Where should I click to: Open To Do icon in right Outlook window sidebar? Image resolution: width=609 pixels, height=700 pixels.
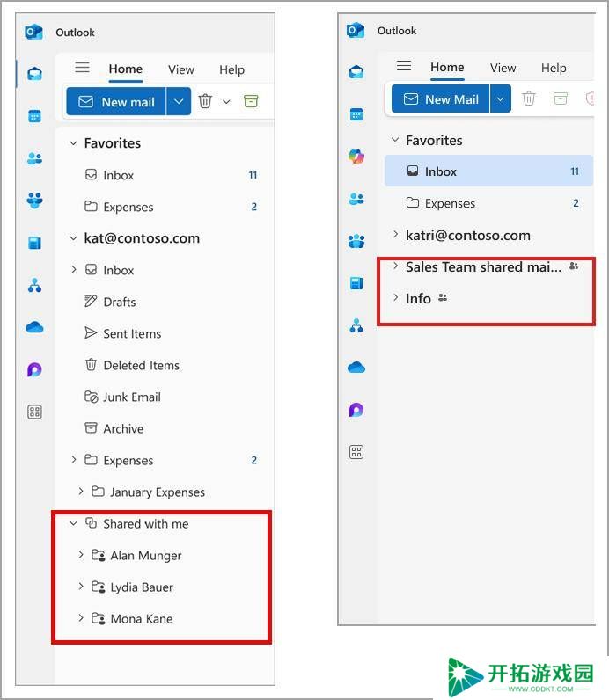[x=356, y=283]
